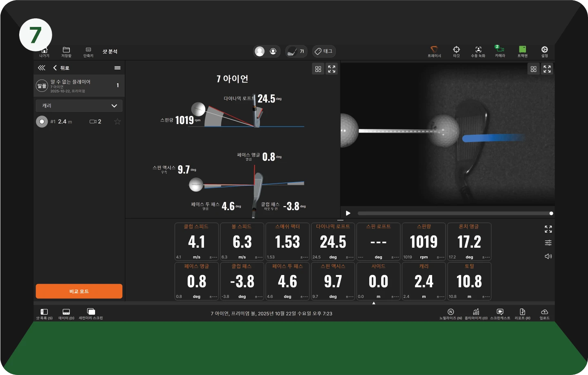Screen dimensions: 588x375
Task: Select the 다이나믹 로프트 data tile
Action: [x=333, y=242]
